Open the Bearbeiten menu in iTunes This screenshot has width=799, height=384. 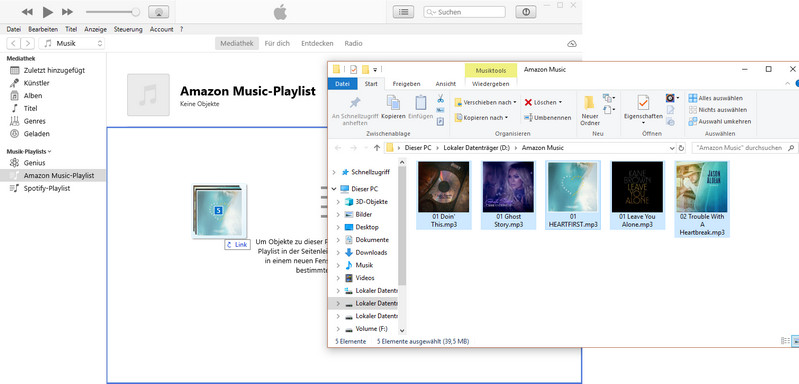(43, 30)
